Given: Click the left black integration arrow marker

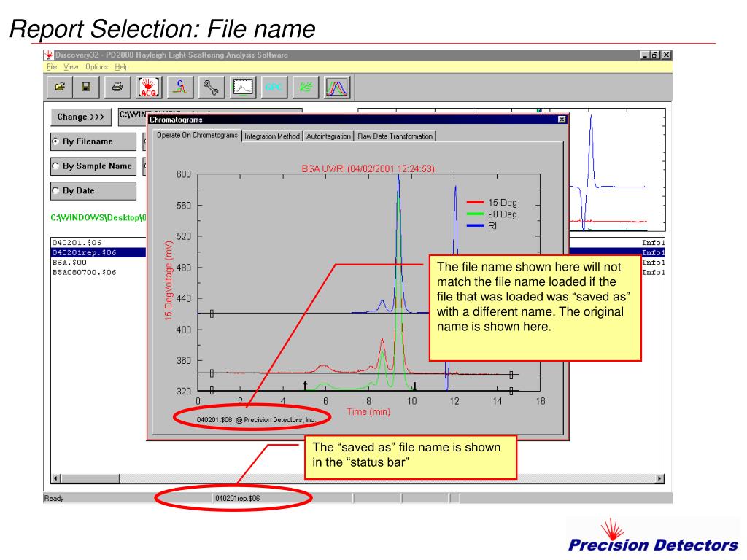Looking at the screenshot, I should coord(306,385).
